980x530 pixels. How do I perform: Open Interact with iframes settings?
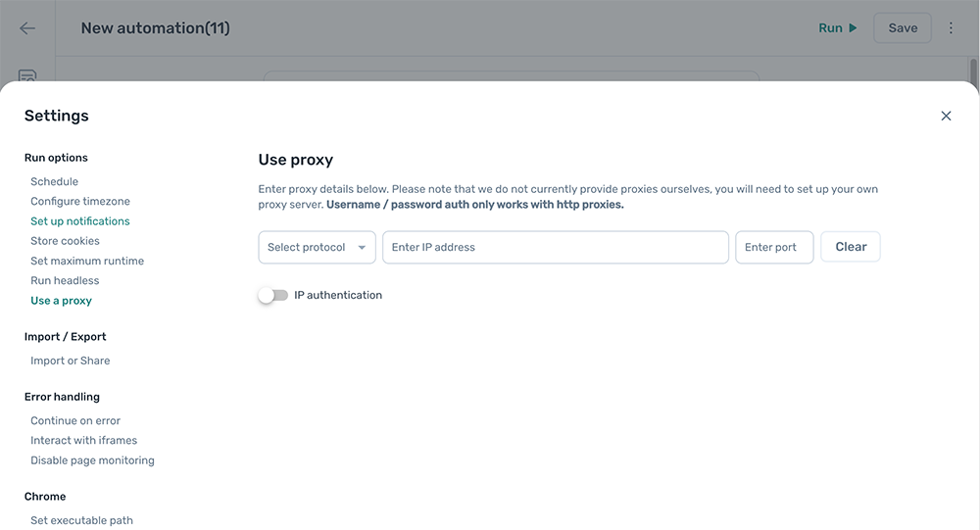click(83, 441)
